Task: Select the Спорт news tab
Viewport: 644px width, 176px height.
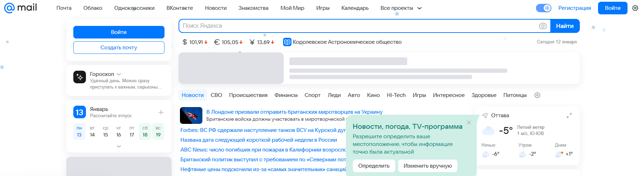Action: point(313,95)
